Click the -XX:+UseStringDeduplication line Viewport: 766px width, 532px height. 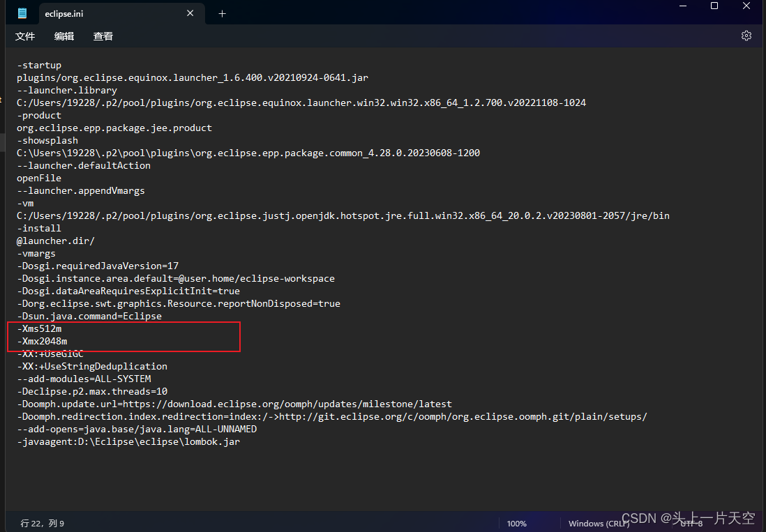point(92,367)
